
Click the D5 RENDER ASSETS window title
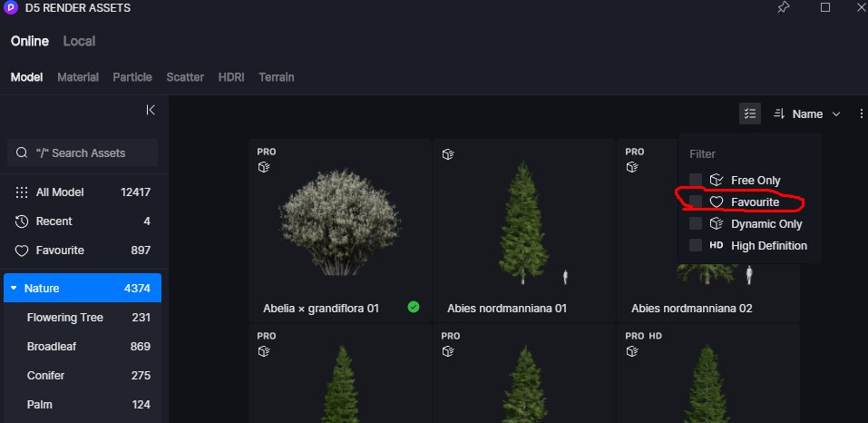(x=78, y=8)
